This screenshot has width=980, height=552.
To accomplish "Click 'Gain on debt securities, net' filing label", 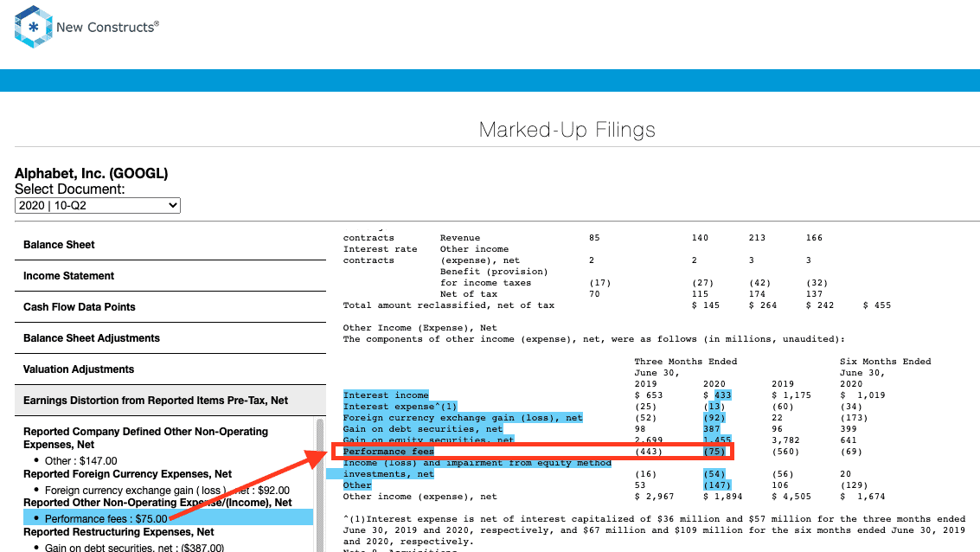I will click(422, 429).
